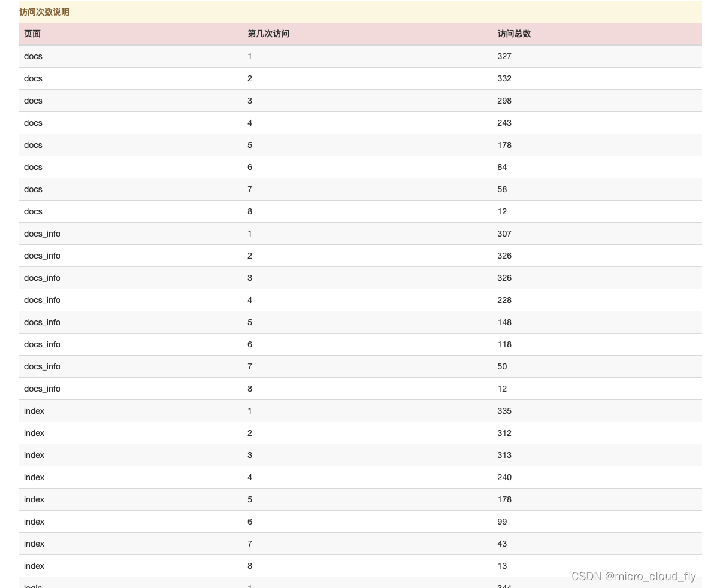Click the 访问次数说明 title text
The height and width of the screenshot is (588, 705).
coord(44,12)
